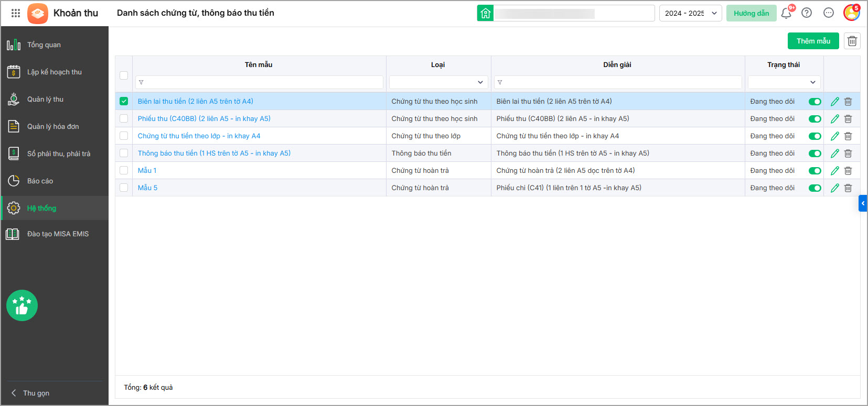
Task: Check the Phiếu thu (C40BB) row checkbox
Action: pyautogui.click(x=124, y=118)
